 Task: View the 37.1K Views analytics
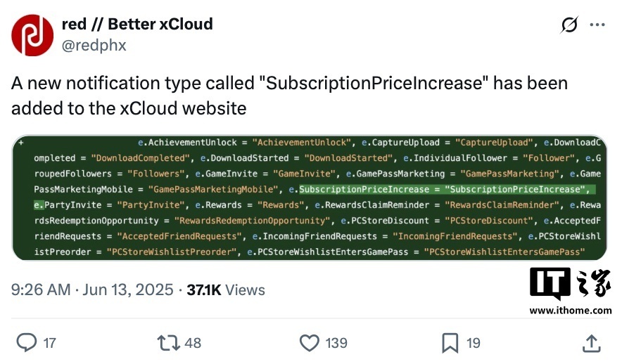point(226,290)
